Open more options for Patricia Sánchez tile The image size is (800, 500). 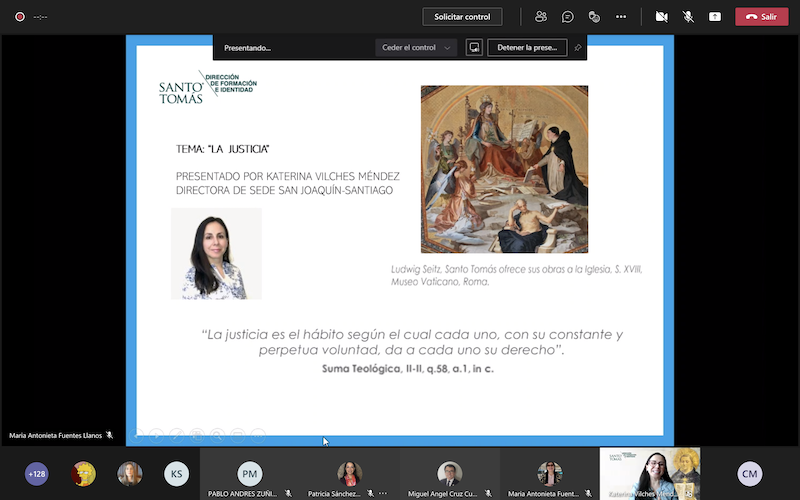pyautogui.click(x=383, y=493)
